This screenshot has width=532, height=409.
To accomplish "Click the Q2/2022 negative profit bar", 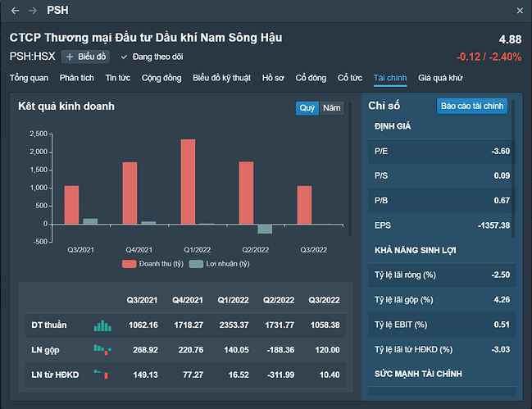I will (265, 229).
